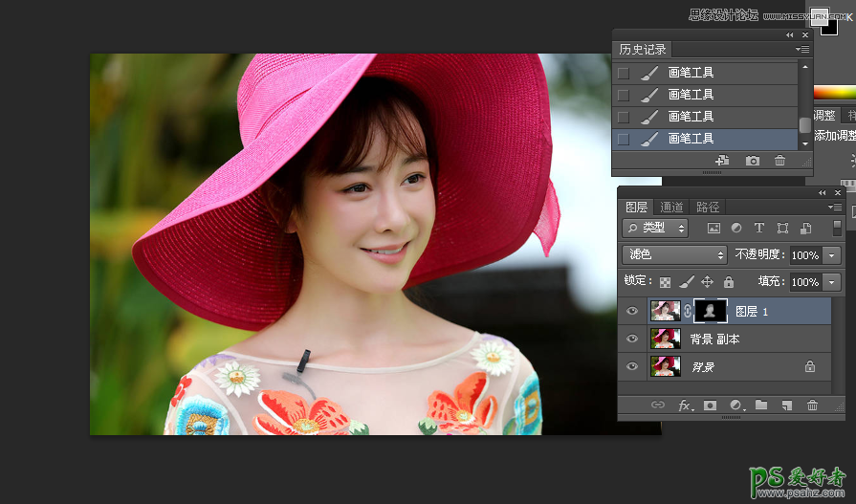Open the layer filter 类型 dropdown
Image resolution: width=856 pixels, height=504 pixels.
tap(655, 229)
